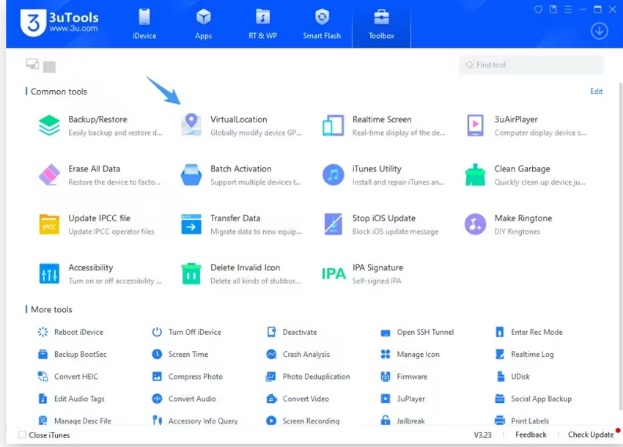Click the Social App Backup label
This screenshot has height=447, width=623.
(541, 399)
